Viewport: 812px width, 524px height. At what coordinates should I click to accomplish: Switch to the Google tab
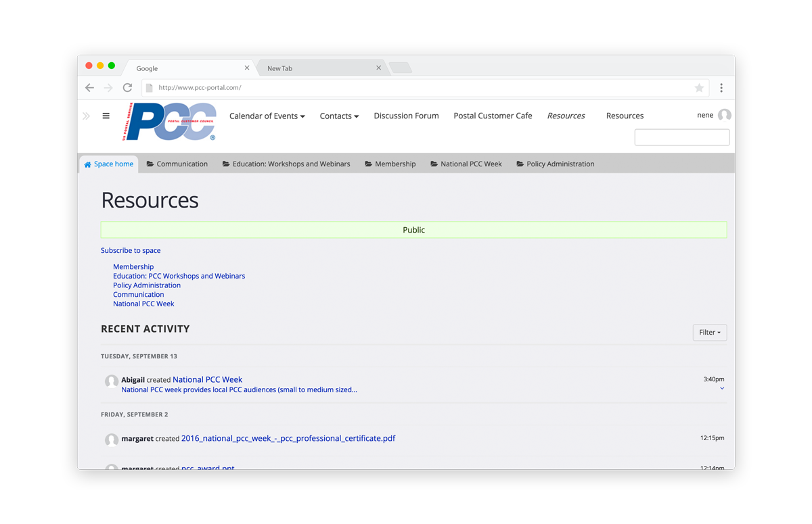pos(187,68)
